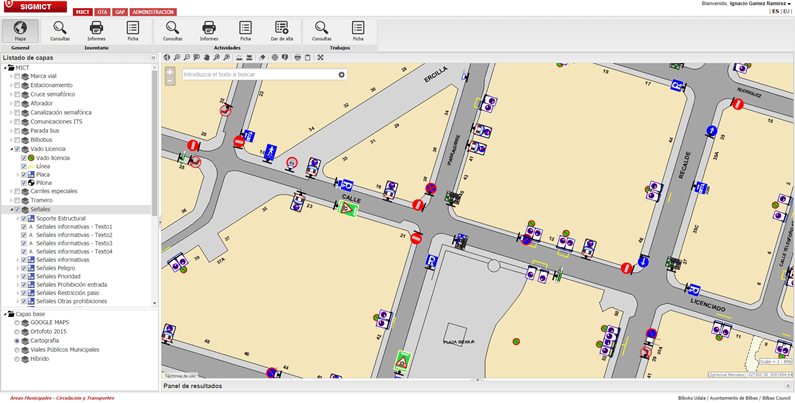Collapse the Capas base folder
The height and width of the screenshot is (403, 795).
[5, 314]
